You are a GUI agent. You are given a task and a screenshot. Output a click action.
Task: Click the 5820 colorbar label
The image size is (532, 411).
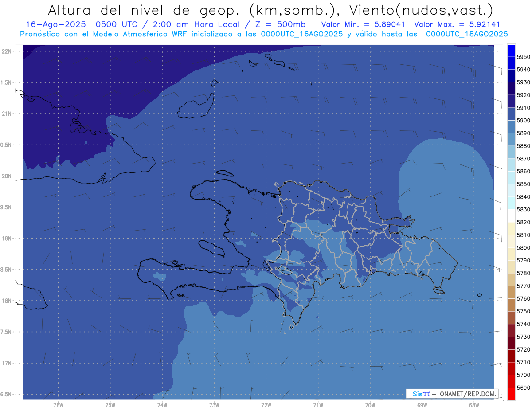click(523, 222)
